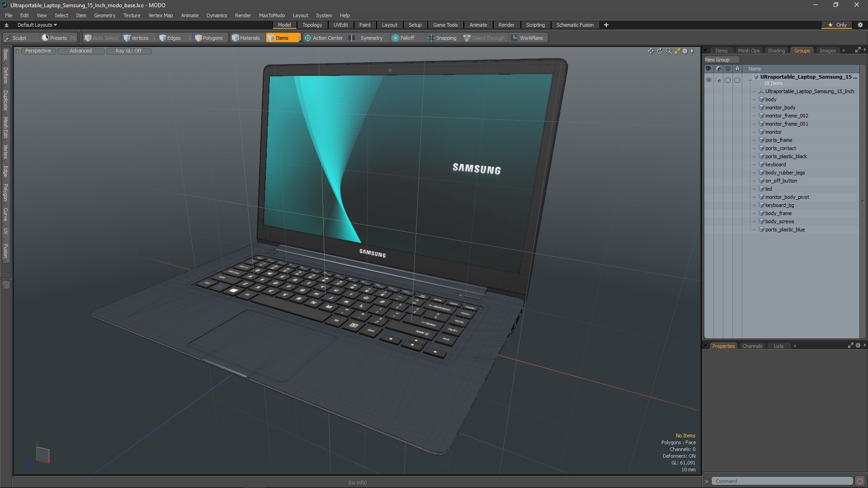Switch to the Topology layout tab

pyautogui.click(x=312, y=25)
